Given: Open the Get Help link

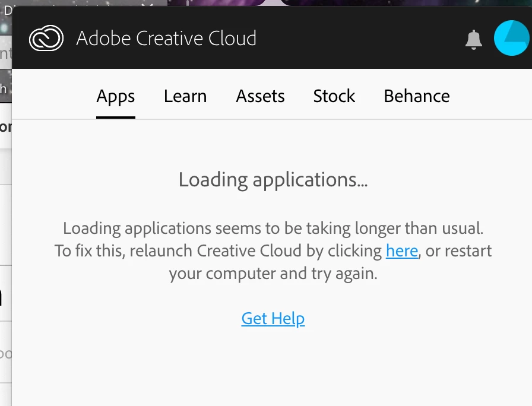Looking at the screenshot, I should point(273,319).
